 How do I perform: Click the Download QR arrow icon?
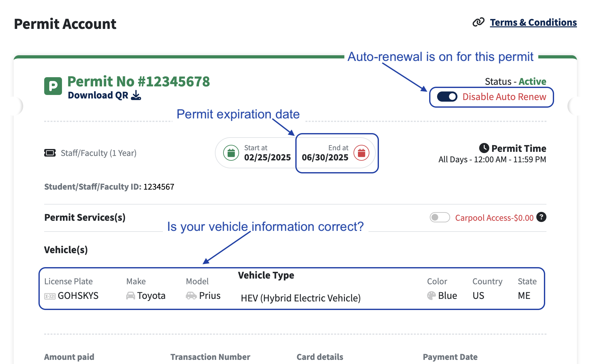tap(136, 95)
